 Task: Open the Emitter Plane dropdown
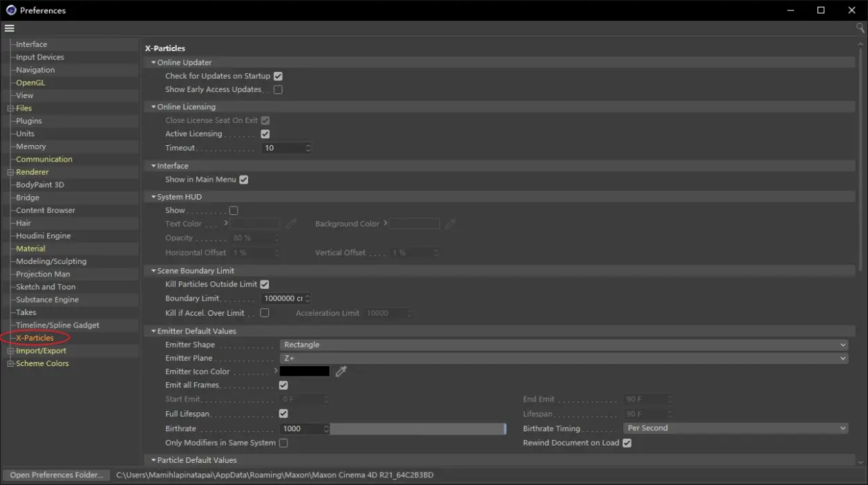[564, 358]
